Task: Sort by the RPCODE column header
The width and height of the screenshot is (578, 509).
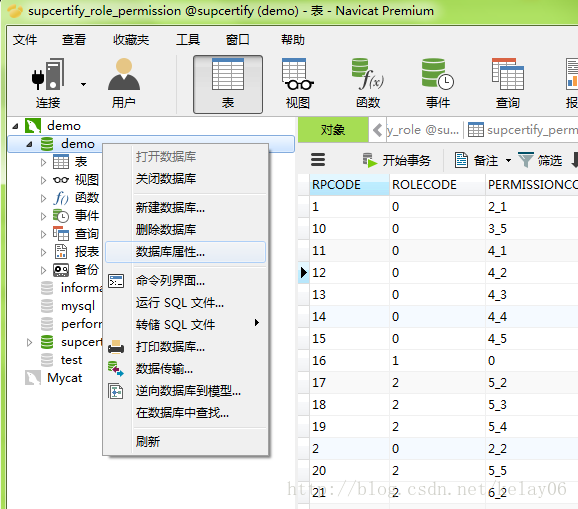Action: pyautogui.click(x=349, y=185)
